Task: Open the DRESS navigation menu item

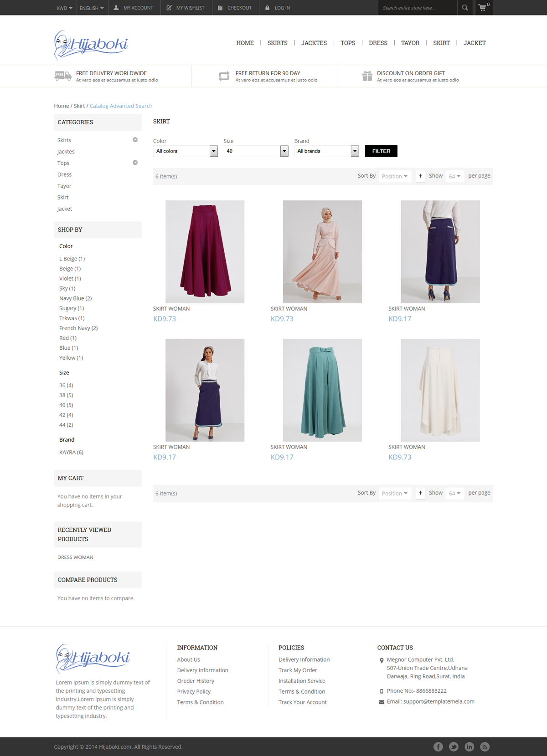Action: coord(378,43)
